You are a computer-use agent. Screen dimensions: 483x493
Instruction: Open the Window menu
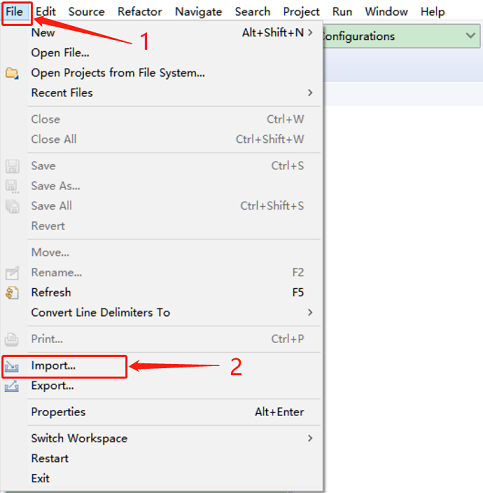[386, 12]
